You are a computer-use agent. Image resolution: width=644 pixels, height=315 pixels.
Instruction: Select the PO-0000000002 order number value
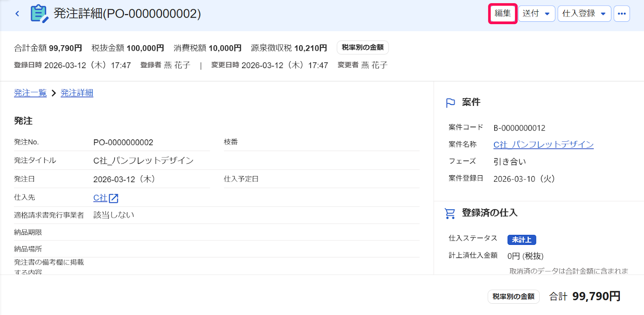click(x=123, y=143)
